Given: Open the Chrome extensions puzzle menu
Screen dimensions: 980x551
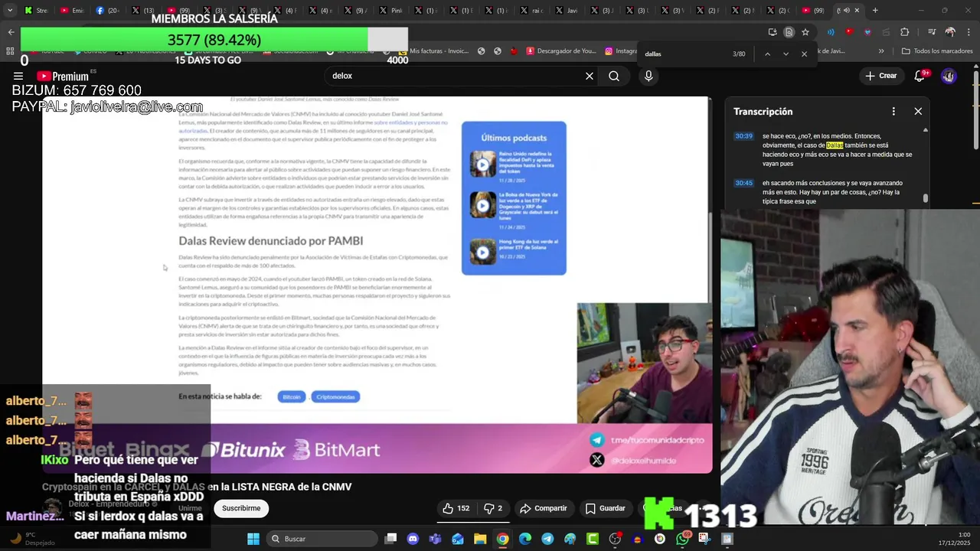Looking at the screenshot, I should [905, 32].
